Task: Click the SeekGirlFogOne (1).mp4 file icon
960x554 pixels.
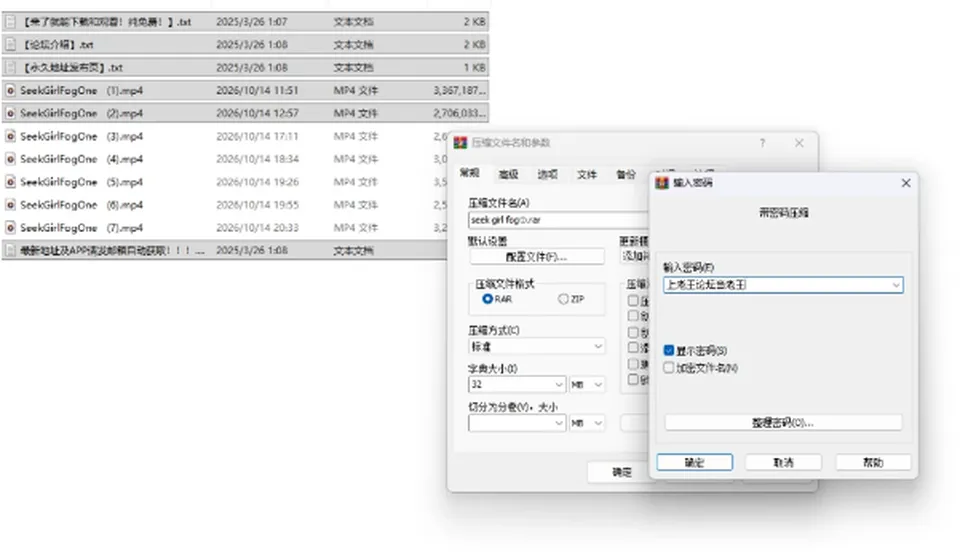Action: 10,91
